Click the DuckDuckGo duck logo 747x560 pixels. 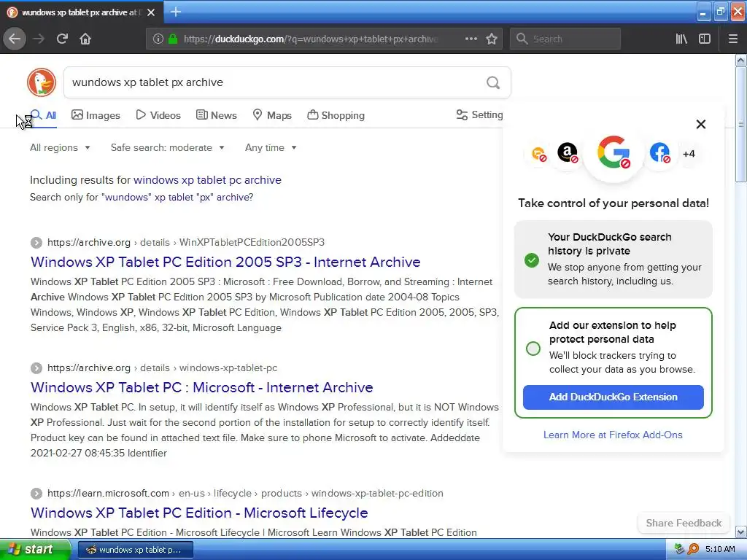tap(42, 82)
